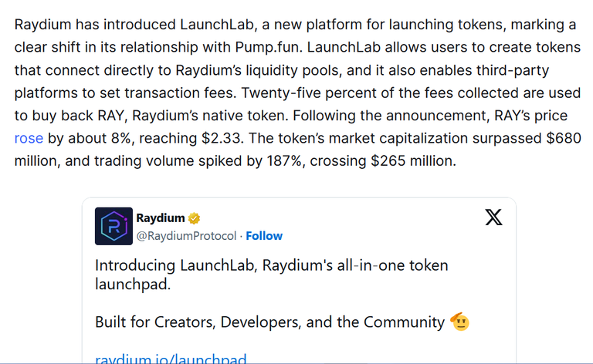The image size is (593, 364).
Task: Click the "$2.33" price in the article
Action: click(221, 138)
